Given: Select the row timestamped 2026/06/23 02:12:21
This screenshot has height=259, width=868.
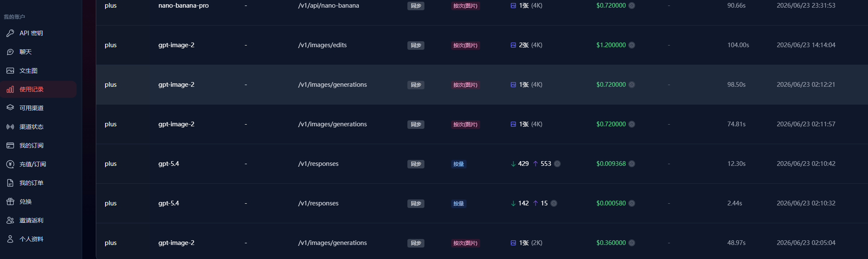Looking at the screenshot, I should [x=482, y=85].
